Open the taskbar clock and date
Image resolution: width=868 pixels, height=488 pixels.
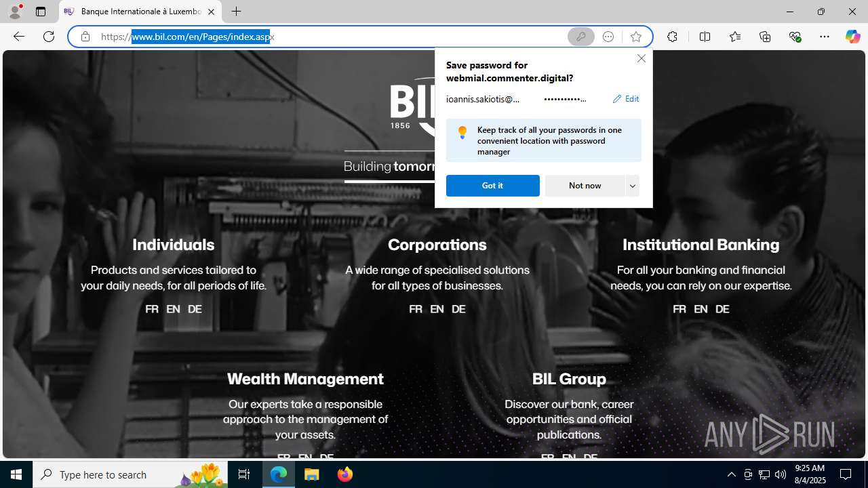click(810, 474)
